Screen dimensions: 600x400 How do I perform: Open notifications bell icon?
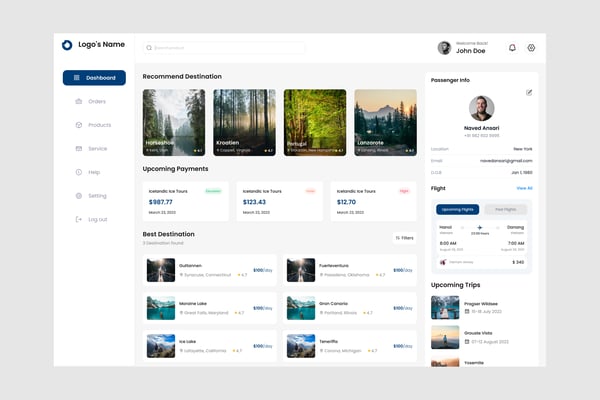click(512, 48)
